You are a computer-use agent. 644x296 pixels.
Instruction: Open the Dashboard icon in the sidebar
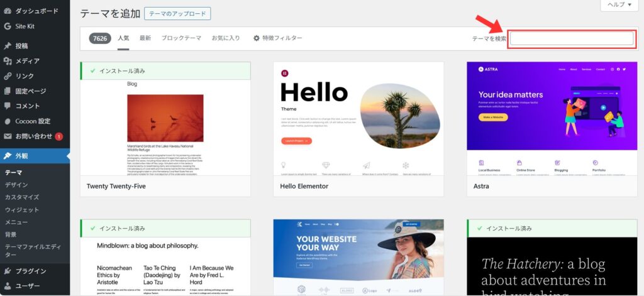tap(8, 11)
